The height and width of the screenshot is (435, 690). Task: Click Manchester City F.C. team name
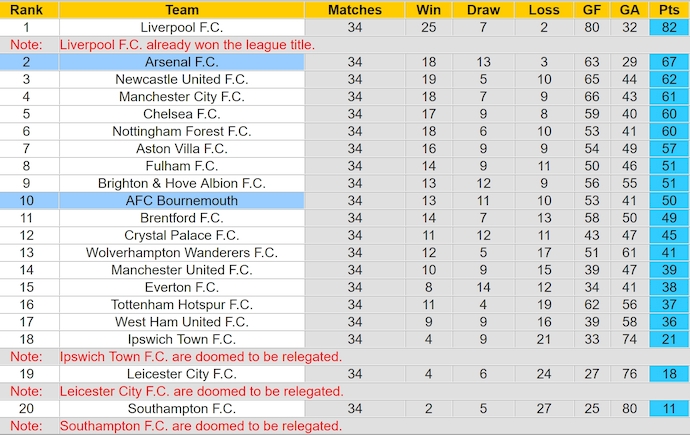point(182,97)
